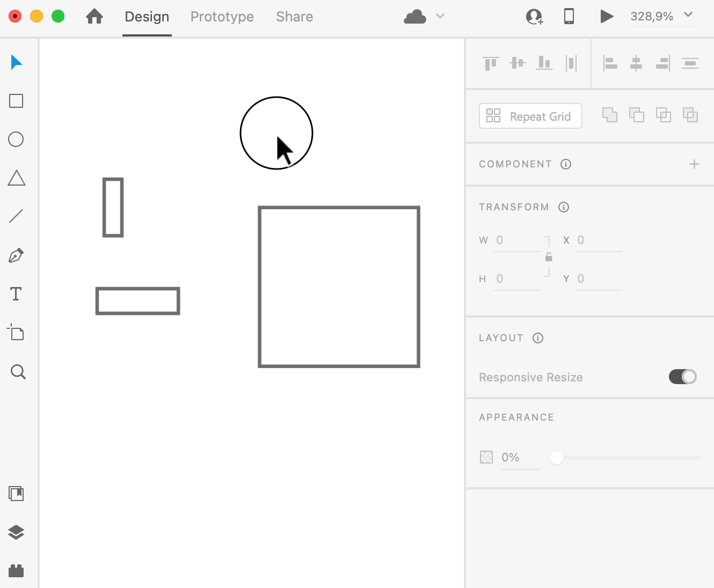Click the opacity checkerboard icon
Screen dimensions: 714x588
[x=486, y=457]
